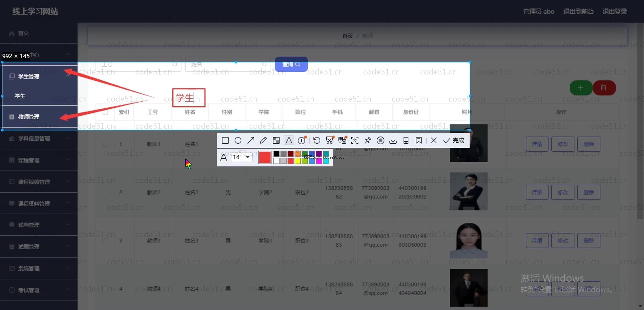Collapse the 学生管理 sidebar menu
This screenshot has width=644, height=310.
pos(39,76)
